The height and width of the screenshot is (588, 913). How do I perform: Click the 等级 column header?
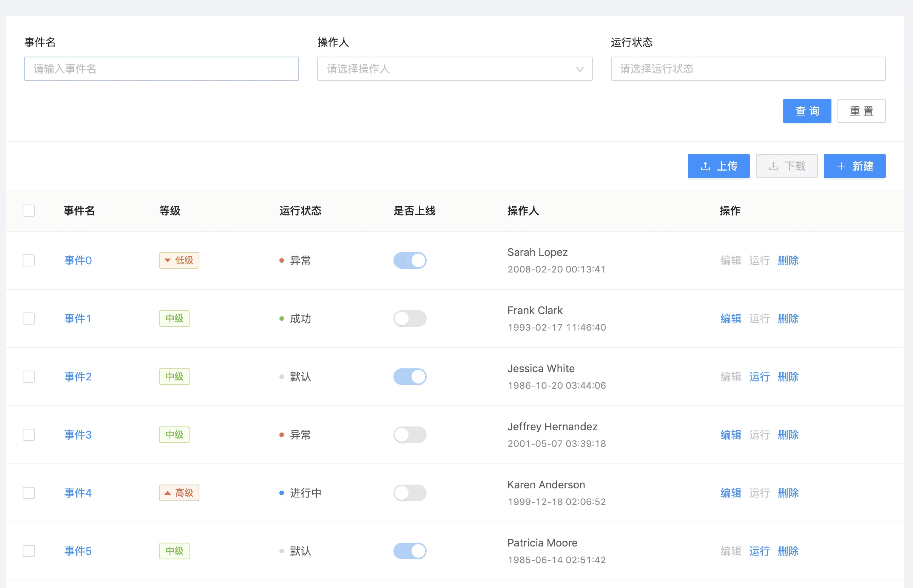[170, 211]
